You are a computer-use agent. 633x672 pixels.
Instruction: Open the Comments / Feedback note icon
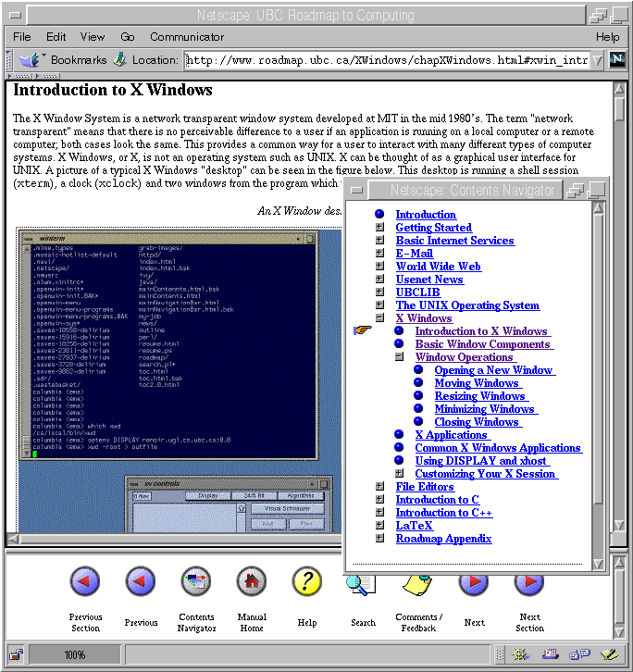tap(417, 585)
